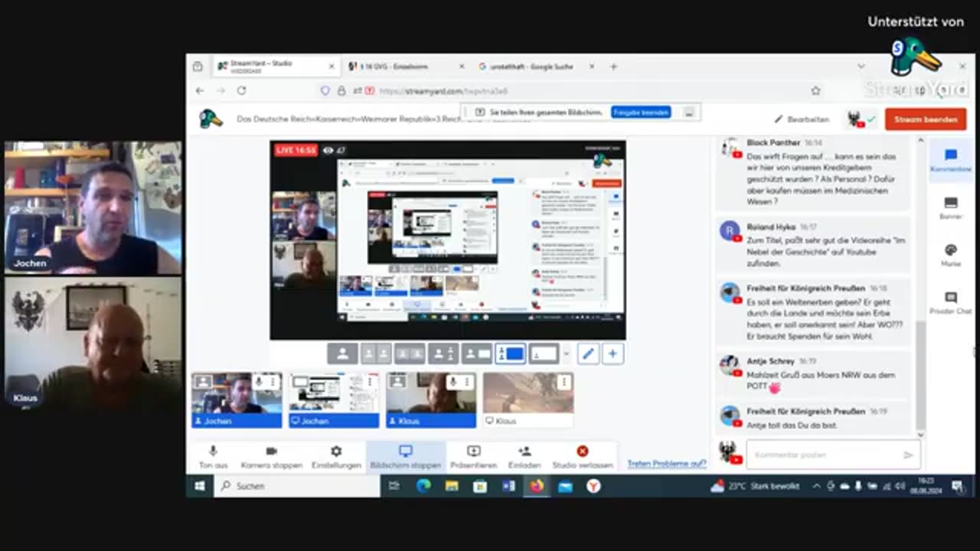Viewport: 980px width, 551px height.
Task: Toggle Klaus camera thumbnail on stage
Action: coord(431,399)
